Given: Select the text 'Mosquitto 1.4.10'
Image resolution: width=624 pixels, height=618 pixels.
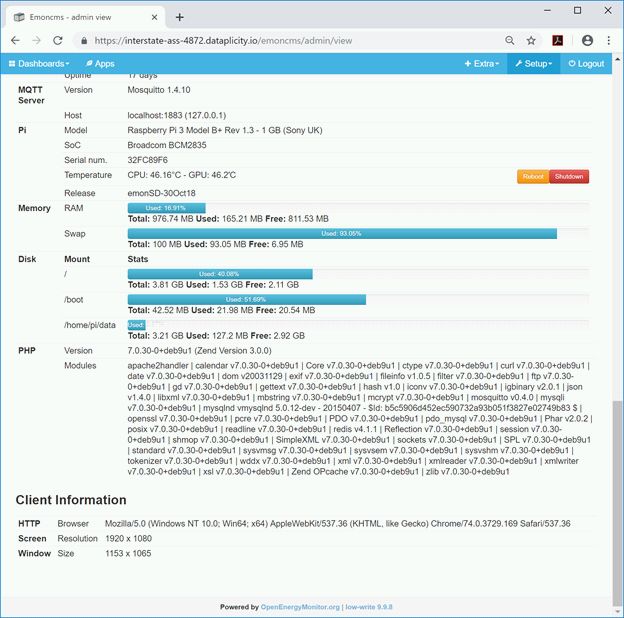Looking at the screenshot, I should (159, 90).
